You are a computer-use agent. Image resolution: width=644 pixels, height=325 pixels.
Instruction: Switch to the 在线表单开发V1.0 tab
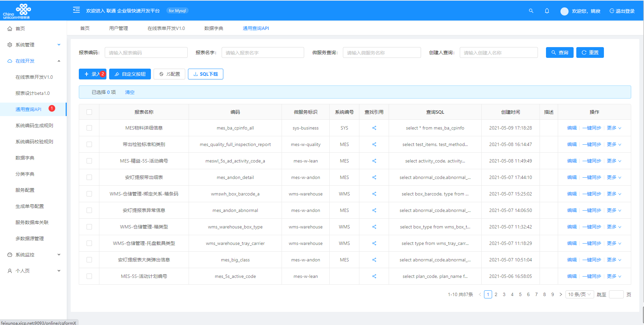(166, 28)
